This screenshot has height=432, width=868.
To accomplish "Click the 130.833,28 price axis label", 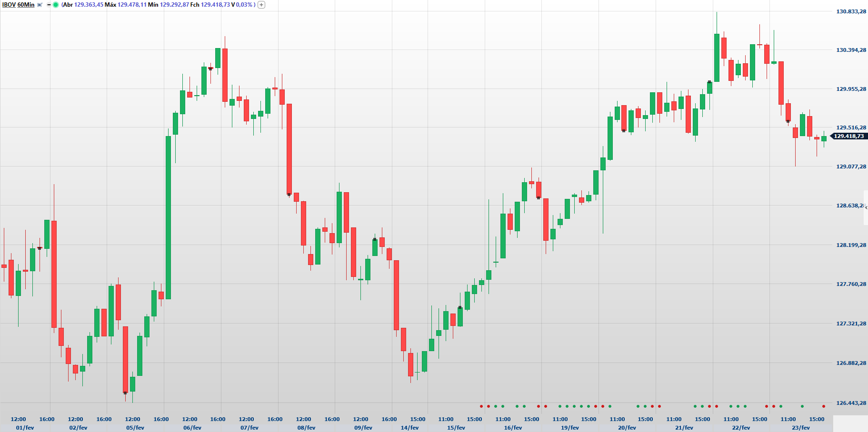I will point(851,11).
